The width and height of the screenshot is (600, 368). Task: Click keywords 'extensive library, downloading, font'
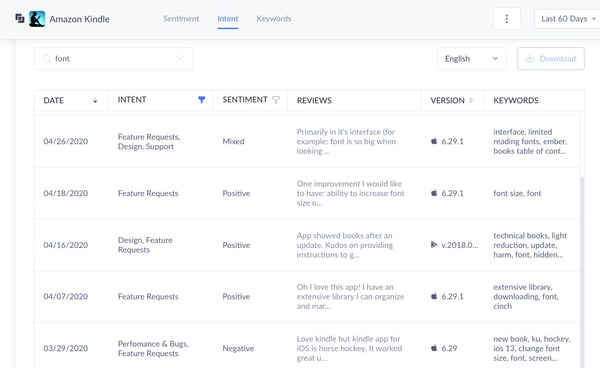pyautogui.click(x=526, y=296)
